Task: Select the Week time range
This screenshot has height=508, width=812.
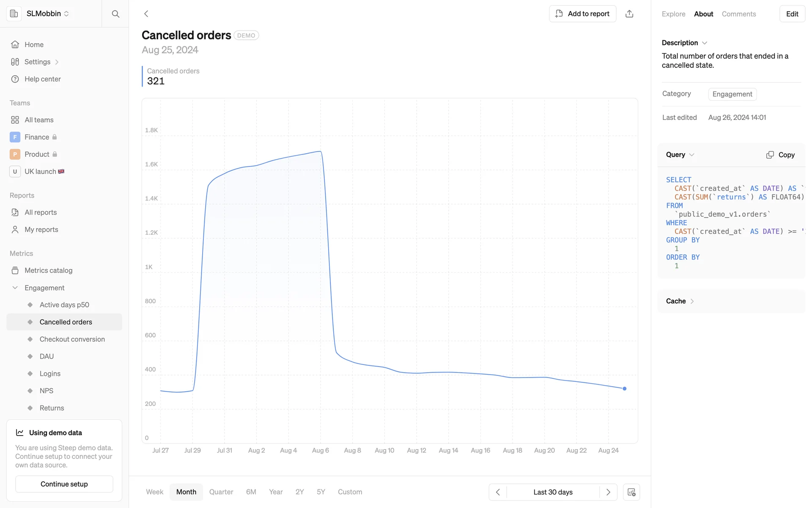Action: coord(154,492)
